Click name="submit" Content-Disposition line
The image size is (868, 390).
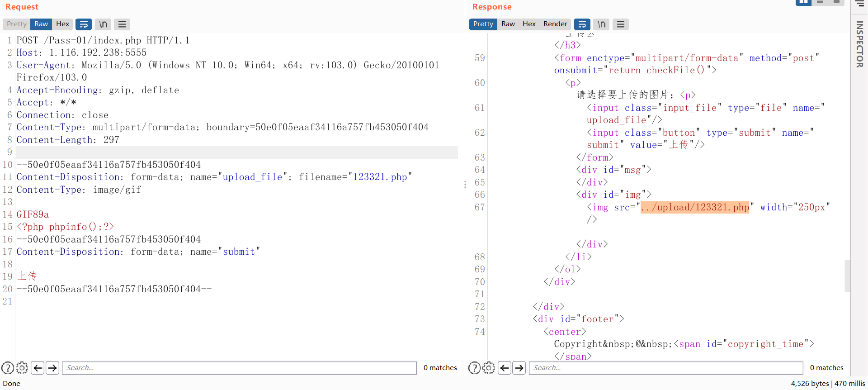(x=138, y=252)
